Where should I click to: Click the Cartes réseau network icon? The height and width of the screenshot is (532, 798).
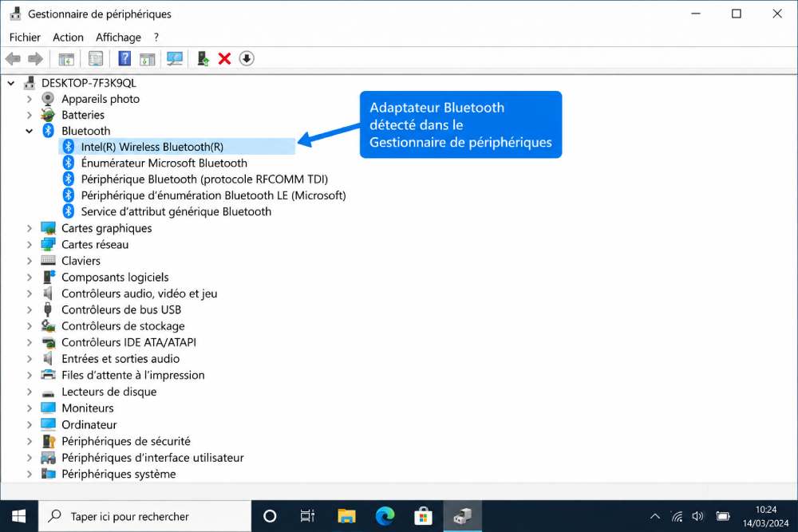[x=48, y=244]
